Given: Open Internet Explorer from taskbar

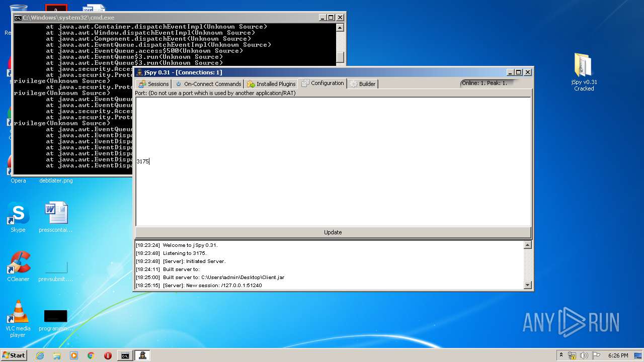Looking at the screenshot, I should coord(40,355).
